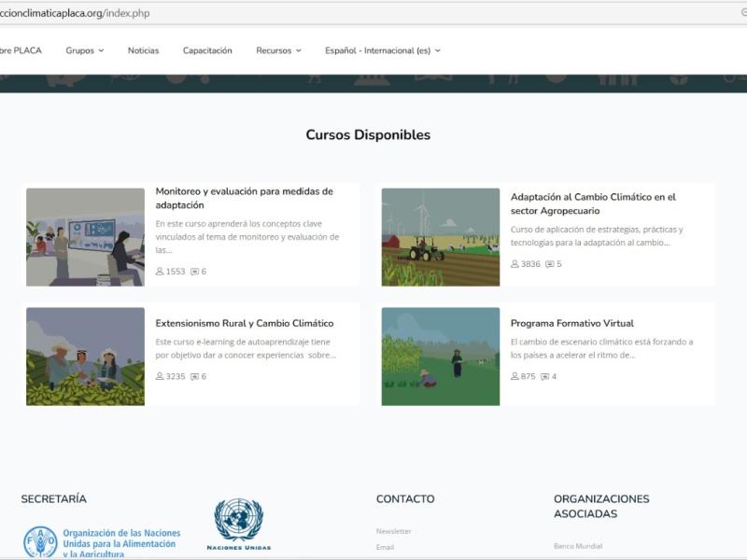Expand the Grupos dropdown menu
747x560 pixels.
(x=85, y=50)
